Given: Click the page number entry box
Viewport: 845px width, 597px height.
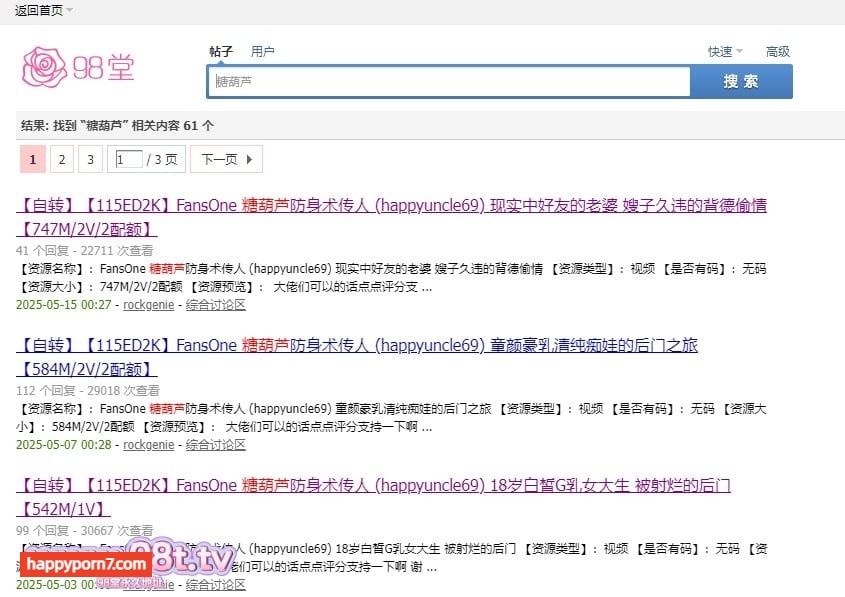Looking at the screenshot, I should coord(128,159).
